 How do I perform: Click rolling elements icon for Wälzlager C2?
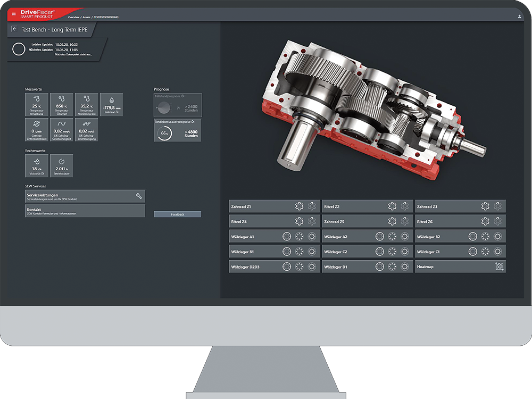click(392, 252)
